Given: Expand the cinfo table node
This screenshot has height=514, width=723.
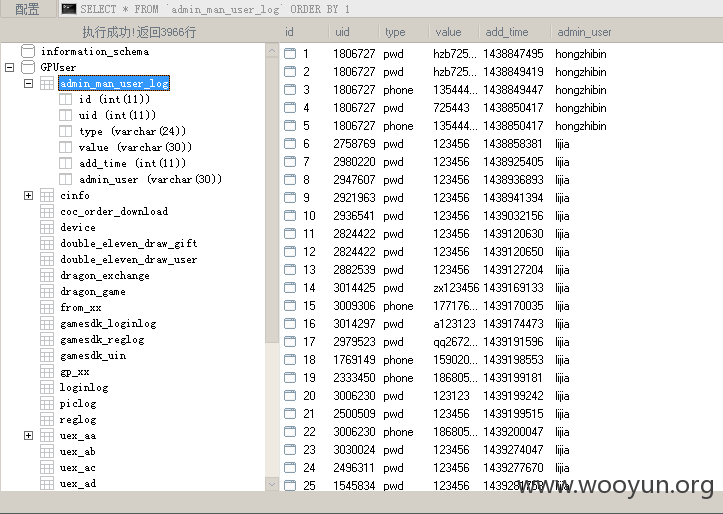Looking at the screenshot, I should (x=29, y=195).
